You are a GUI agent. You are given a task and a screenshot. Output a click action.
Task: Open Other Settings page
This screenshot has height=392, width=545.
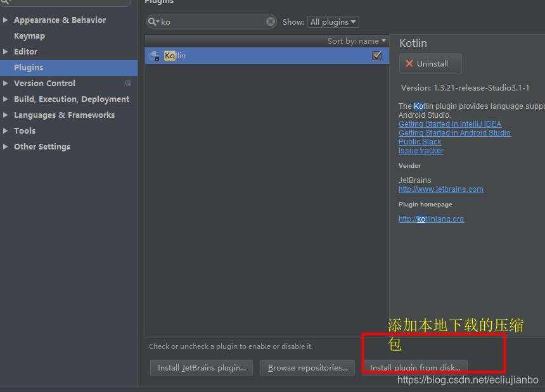pos(42,146)
